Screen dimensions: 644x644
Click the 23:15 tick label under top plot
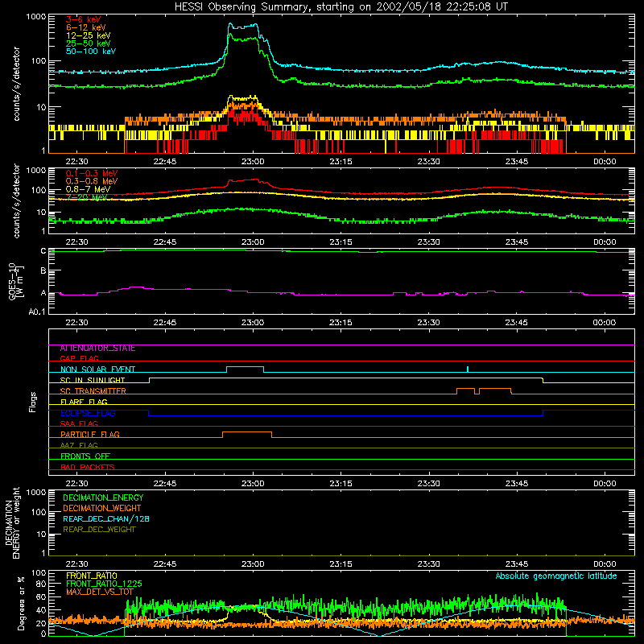tap(341, 162)
